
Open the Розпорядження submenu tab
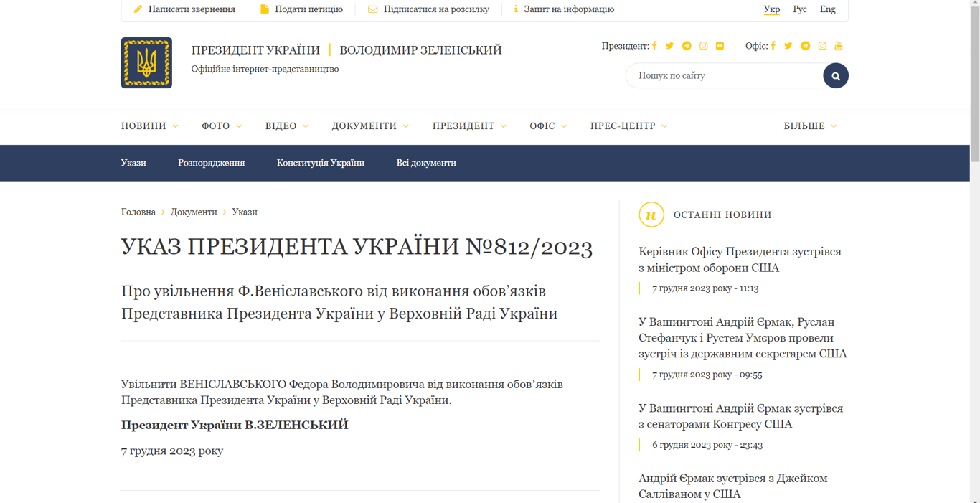click(x=211, y=163)
